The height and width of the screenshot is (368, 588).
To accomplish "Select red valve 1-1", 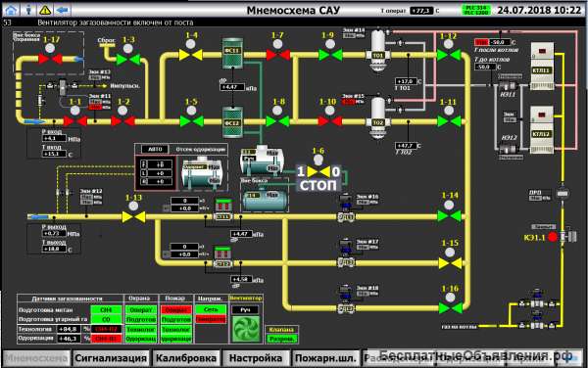I will coord(75,121).
